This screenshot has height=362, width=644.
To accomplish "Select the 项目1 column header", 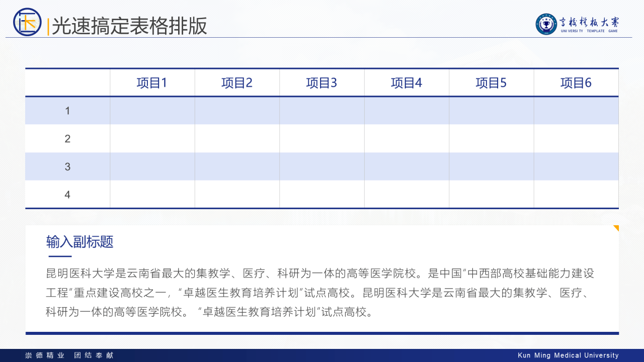I will click(152, 82).
